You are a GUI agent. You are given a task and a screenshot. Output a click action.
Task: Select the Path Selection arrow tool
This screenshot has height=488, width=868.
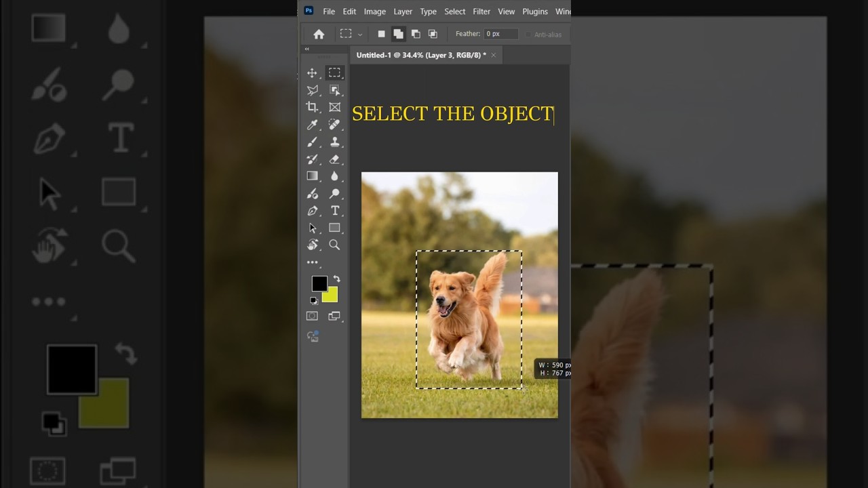click(x=312, y=228)
